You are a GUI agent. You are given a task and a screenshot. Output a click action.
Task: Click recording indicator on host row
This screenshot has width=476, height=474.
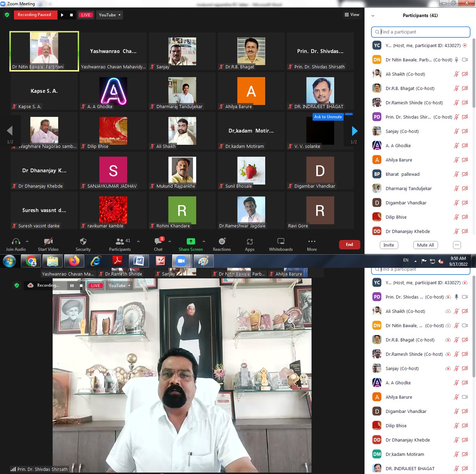coord(465,45)
